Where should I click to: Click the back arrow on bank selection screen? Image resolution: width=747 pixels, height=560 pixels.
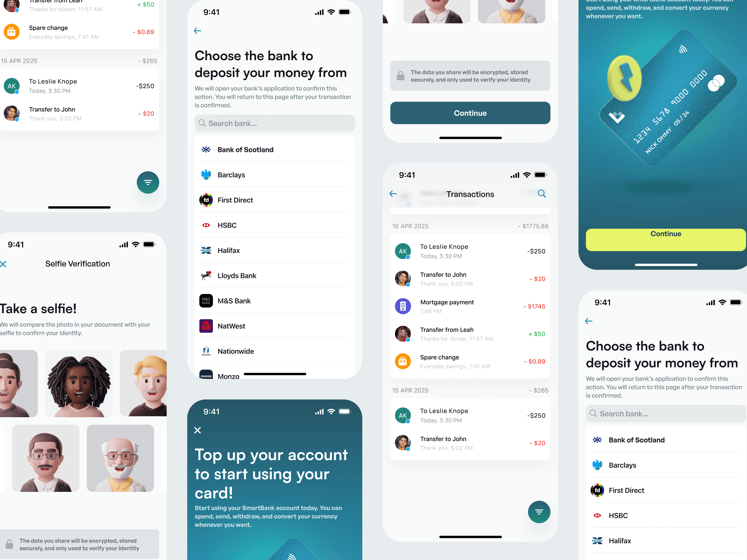198,31
